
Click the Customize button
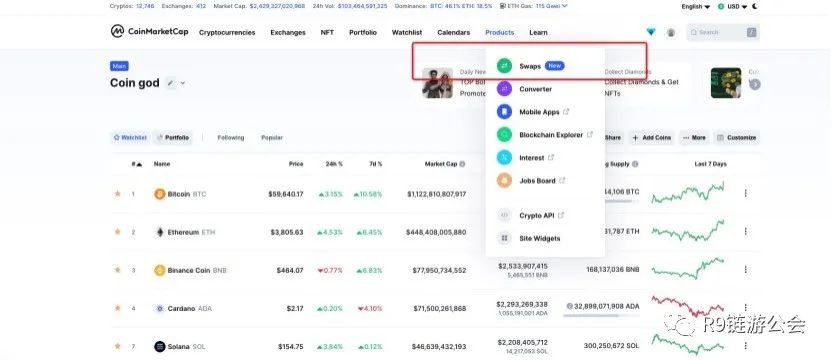tap(736, 138)
